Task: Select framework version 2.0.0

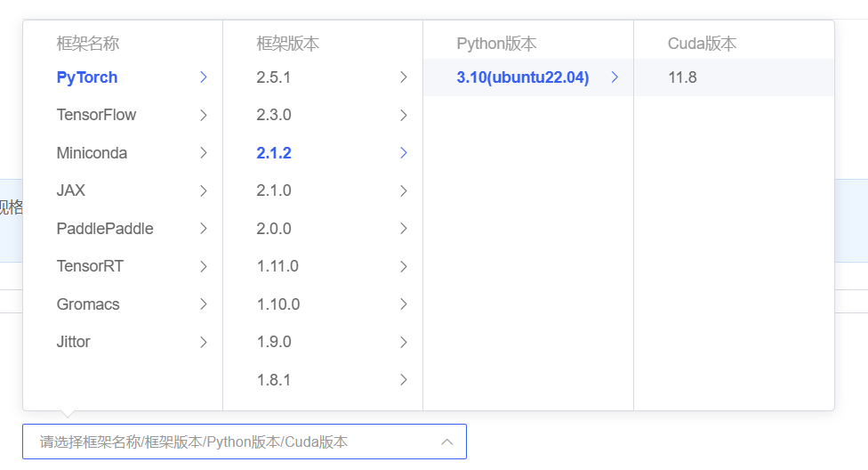Action: point(274,229)
